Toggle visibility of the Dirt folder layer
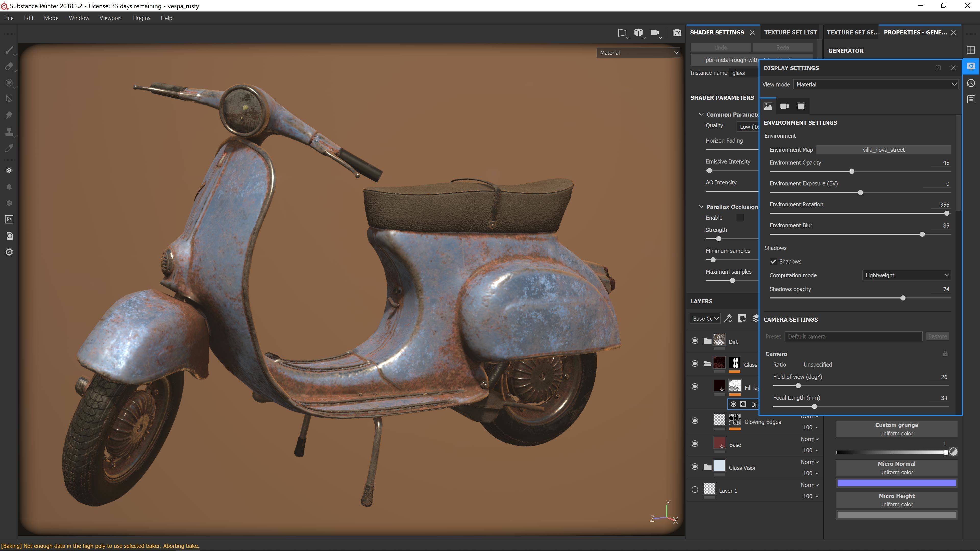 [x=695, y=341]
